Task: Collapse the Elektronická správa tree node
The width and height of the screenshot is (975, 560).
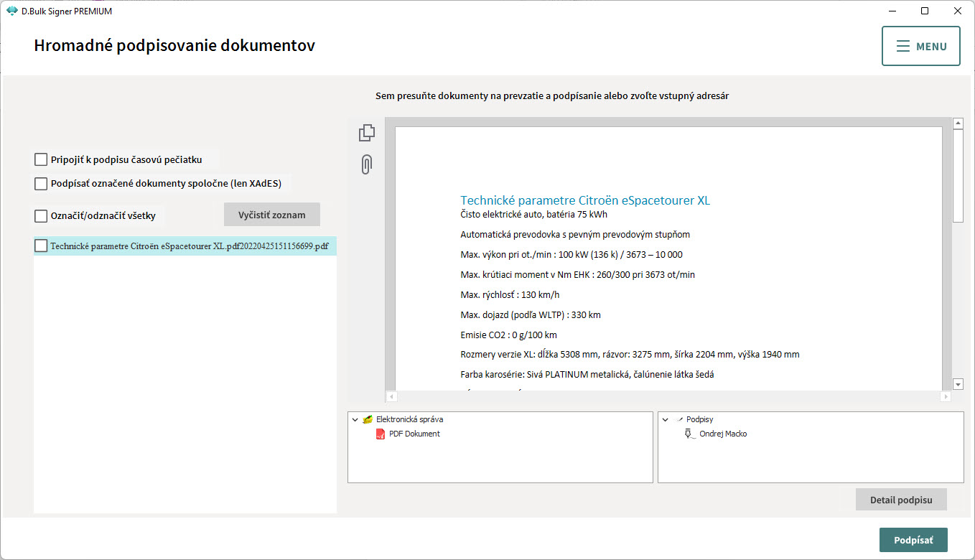Action: pyautogui.click(x=355, y=419)
